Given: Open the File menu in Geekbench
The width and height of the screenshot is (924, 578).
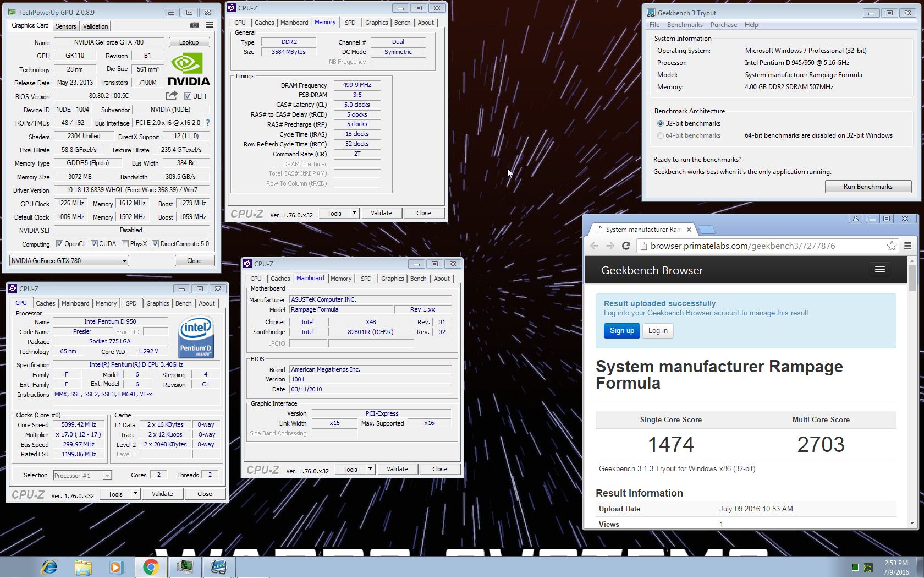Looking at the screenshot, I should (654, 25).
